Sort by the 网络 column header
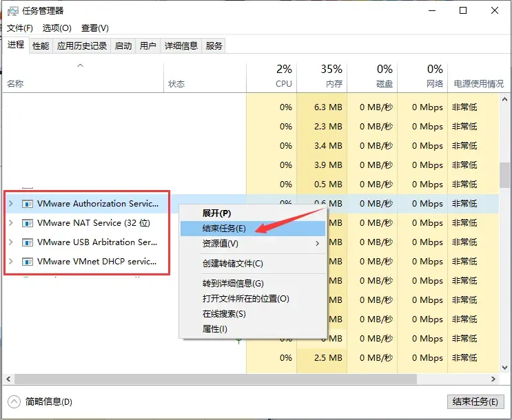 (x=422, y=78)
